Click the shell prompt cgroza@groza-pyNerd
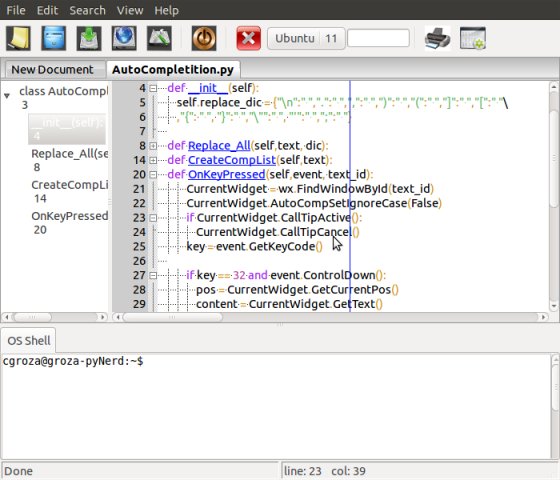Viewport: 560px width, 480px height. click(73, 361)
